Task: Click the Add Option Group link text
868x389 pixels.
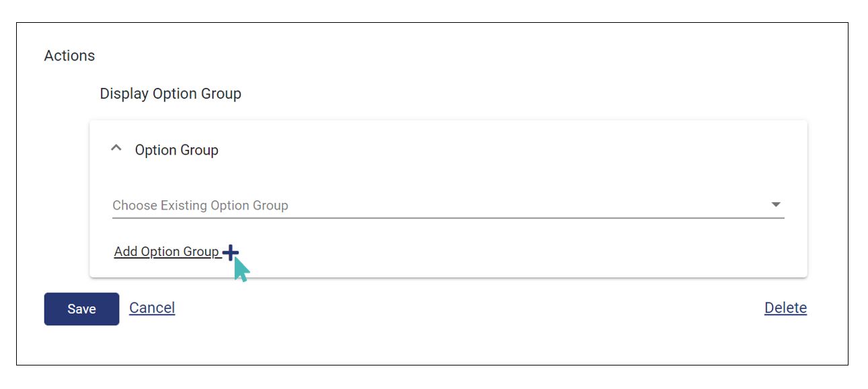Action: (x=166, y=252)
